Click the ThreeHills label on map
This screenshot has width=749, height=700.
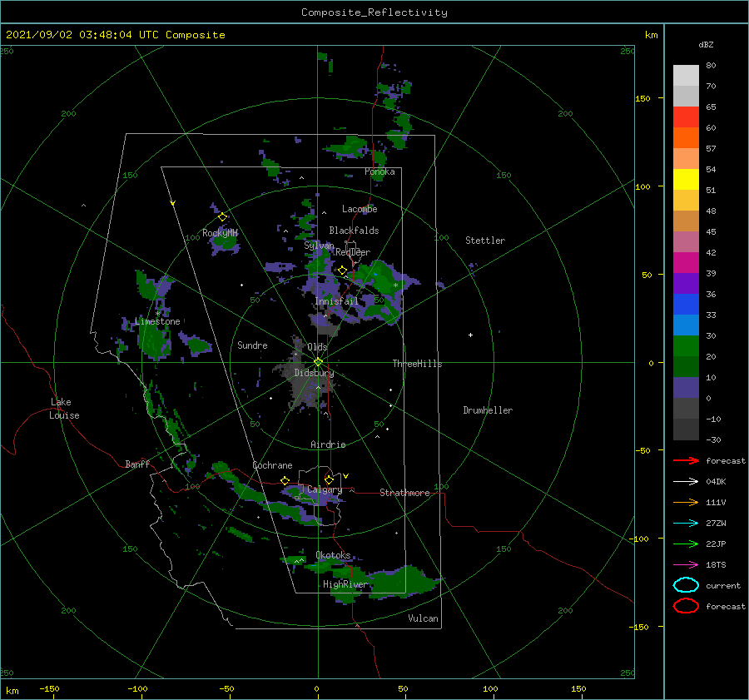click(x=417, y=364)
